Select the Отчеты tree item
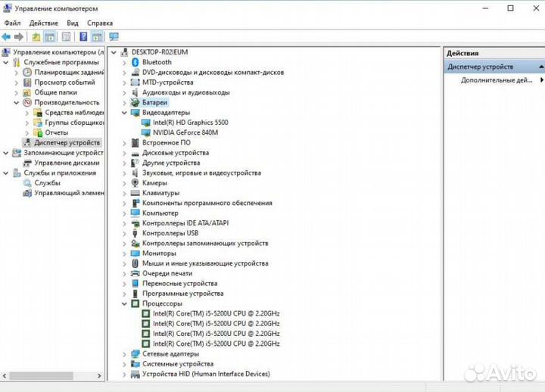The height and width of the screenshot is (392, 545). point(56,132)
